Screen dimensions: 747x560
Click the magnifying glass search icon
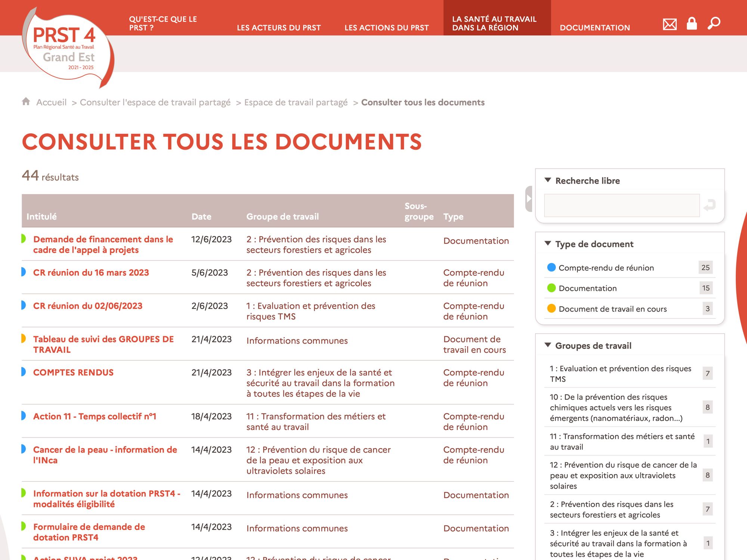tap(714, 23)
